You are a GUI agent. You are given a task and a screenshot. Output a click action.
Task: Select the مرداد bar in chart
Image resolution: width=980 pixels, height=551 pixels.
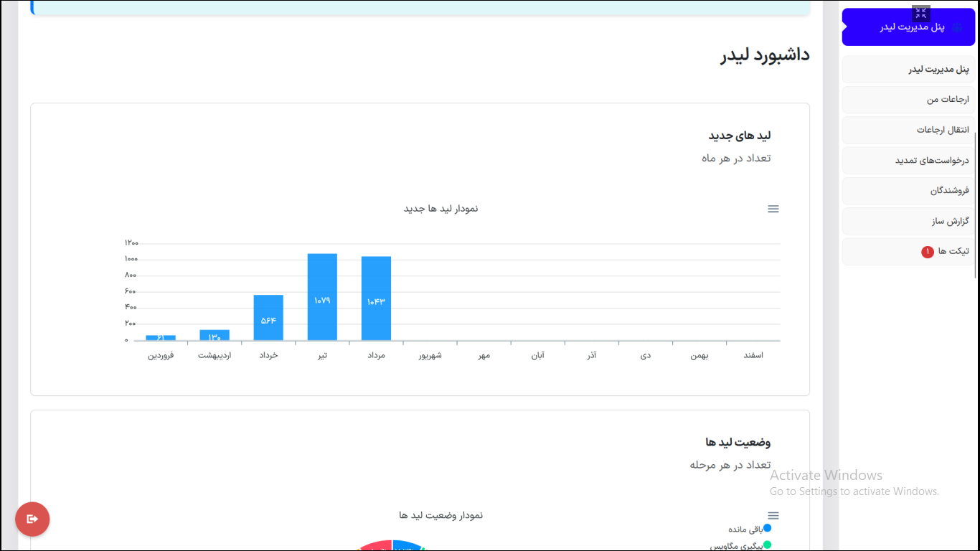[x=376, y=299]
